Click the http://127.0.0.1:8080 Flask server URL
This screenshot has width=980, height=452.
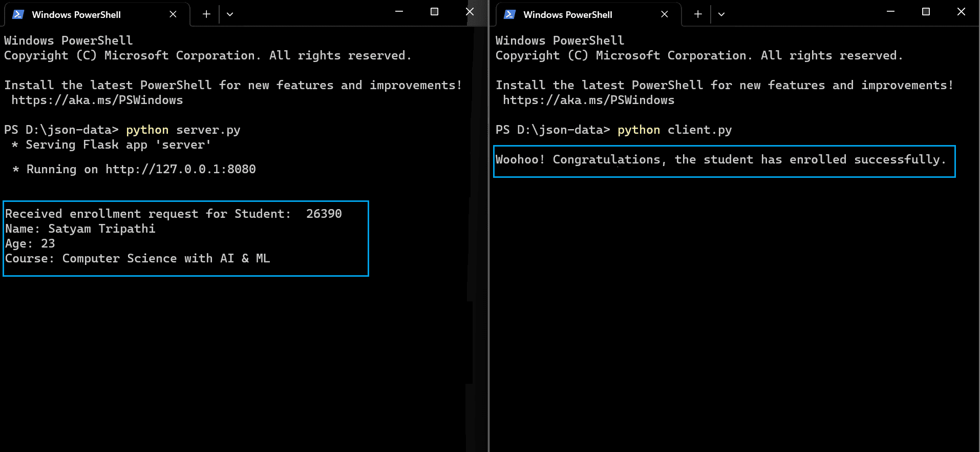[180, 170]
